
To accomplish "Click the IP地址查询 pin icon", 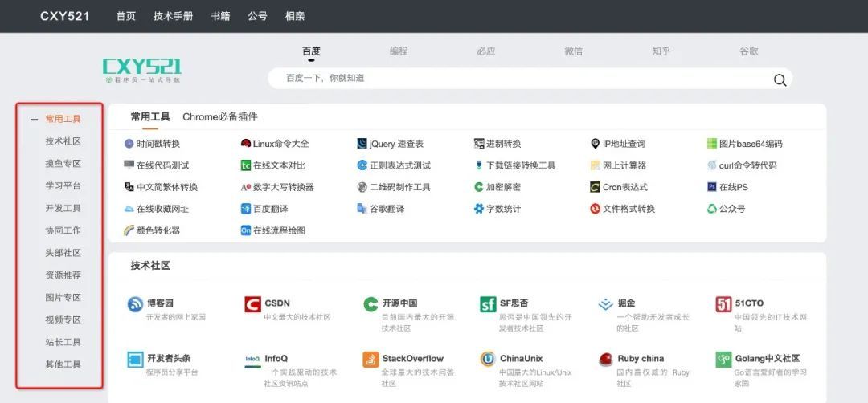I will pos(595,144).
